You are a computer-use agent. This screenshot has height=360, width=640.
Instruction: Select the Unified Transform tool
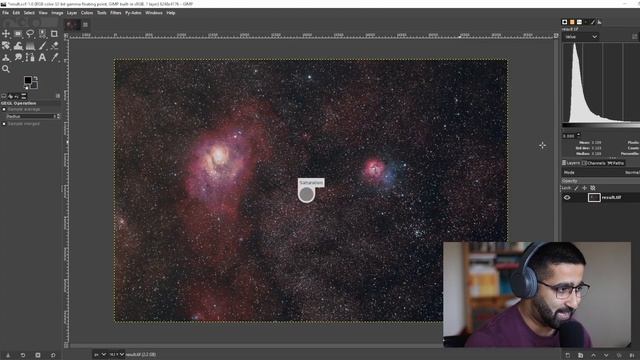6,46
